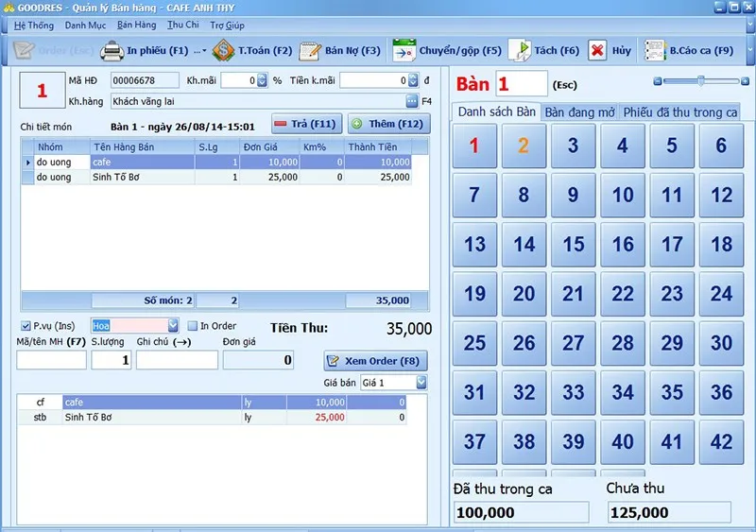Open T.Toán (F2) payment icon

(223, 50)
